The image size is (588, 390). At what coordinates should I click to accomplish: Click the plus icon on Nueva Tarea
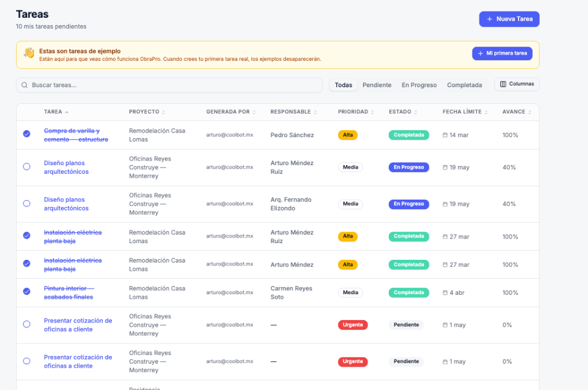point(489,19)
